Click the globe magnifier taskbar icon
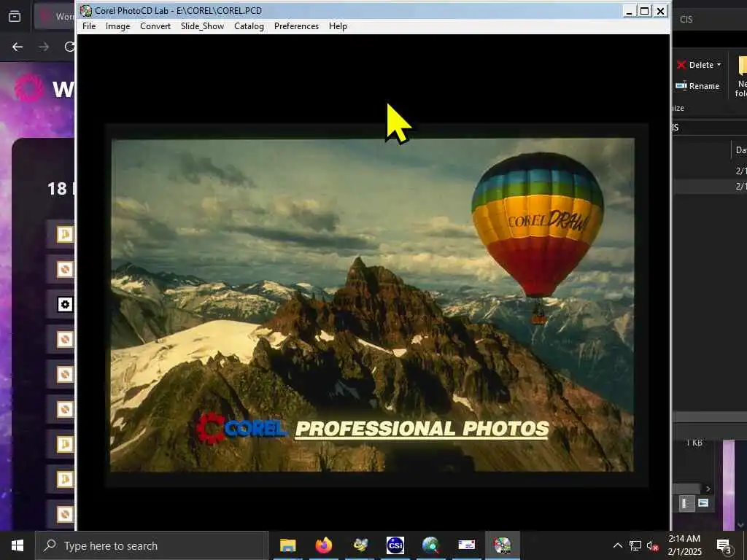The height and width of the screenshot is (560, 747). [x=431, y=545]
